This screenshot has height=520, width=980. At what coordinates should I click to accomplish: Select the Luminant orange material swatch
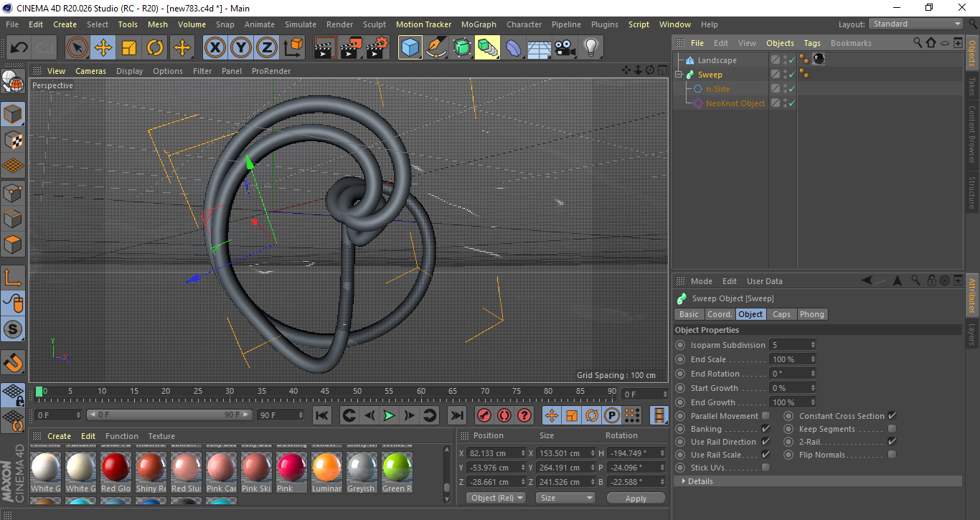(326, 468)
